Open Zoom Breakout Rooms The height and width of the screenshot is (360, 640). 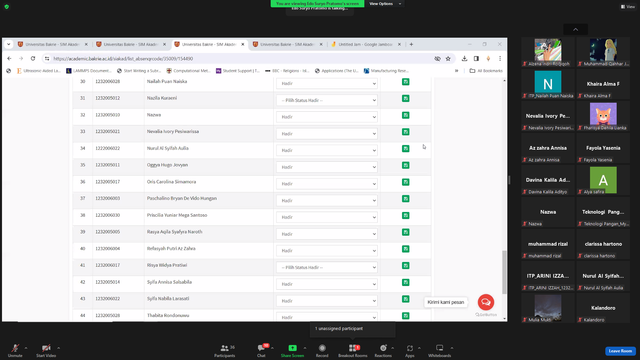click(x=353, y=350)
